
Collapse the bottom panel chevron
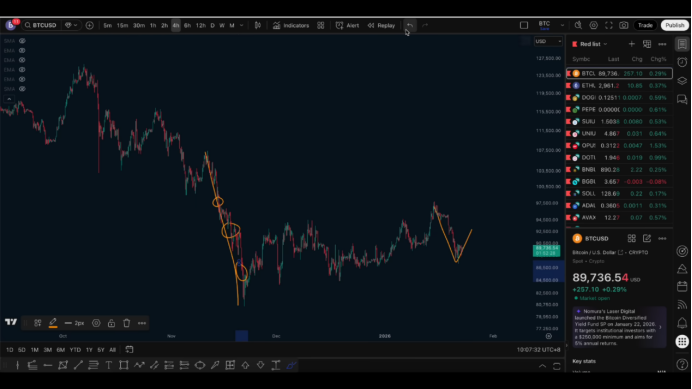click(x=542, y=366)
